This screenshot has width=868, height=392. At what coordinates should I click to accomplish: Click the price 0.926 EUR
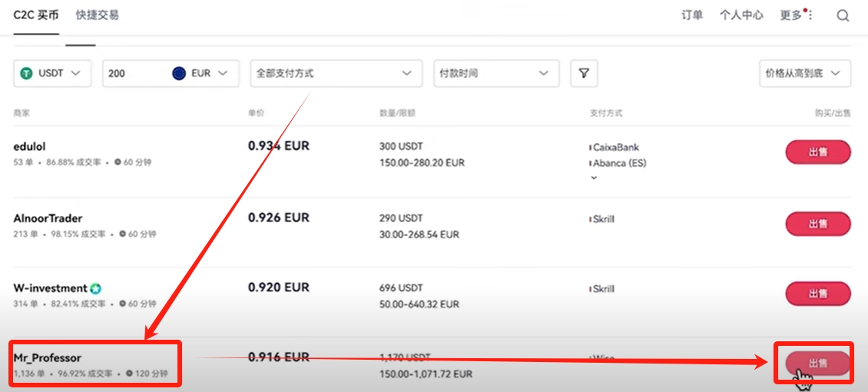pos(278,218)
